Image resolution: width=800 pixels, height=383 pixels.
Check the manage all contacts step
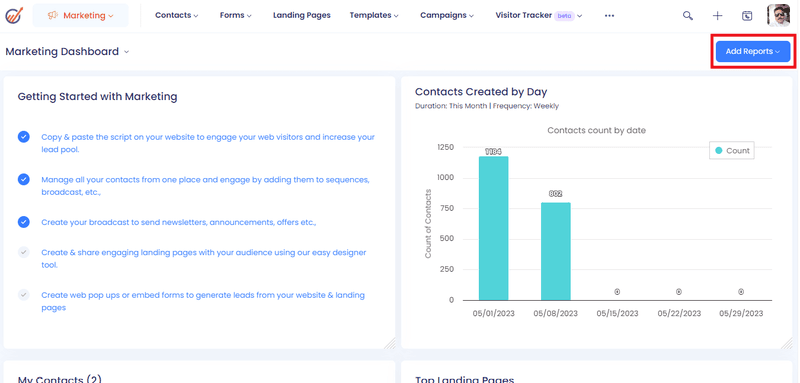point(23,180)
